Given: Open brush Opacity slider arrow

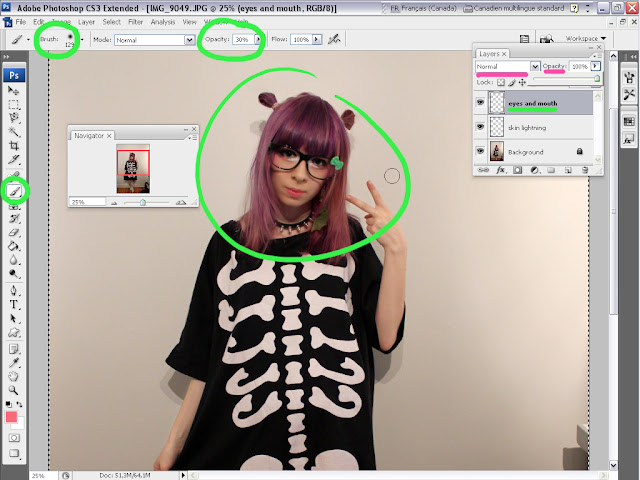Looking at the screenshot, I should point(258,39).
